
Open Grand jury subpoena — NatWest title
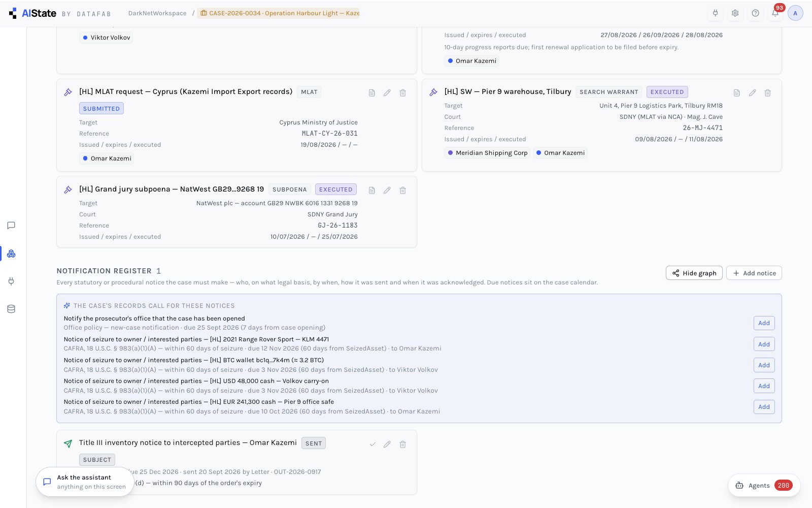(172, 189)
